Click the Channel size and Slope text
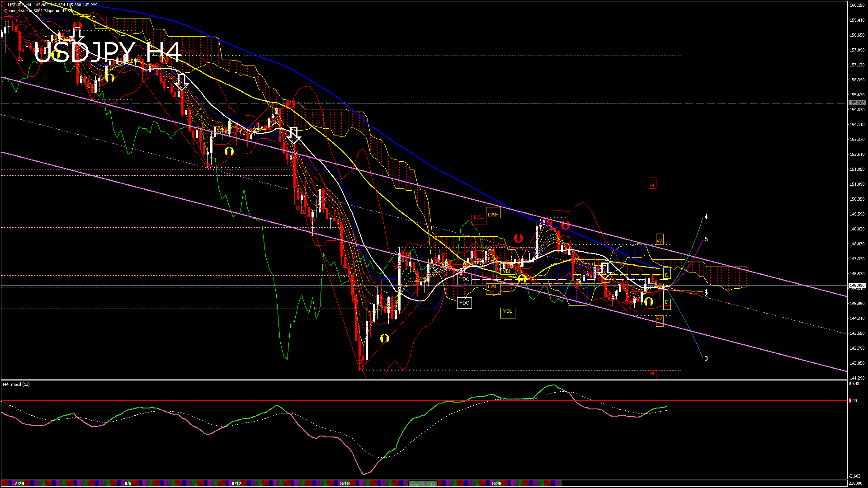868x488 pixels. [x=38, y=11]
